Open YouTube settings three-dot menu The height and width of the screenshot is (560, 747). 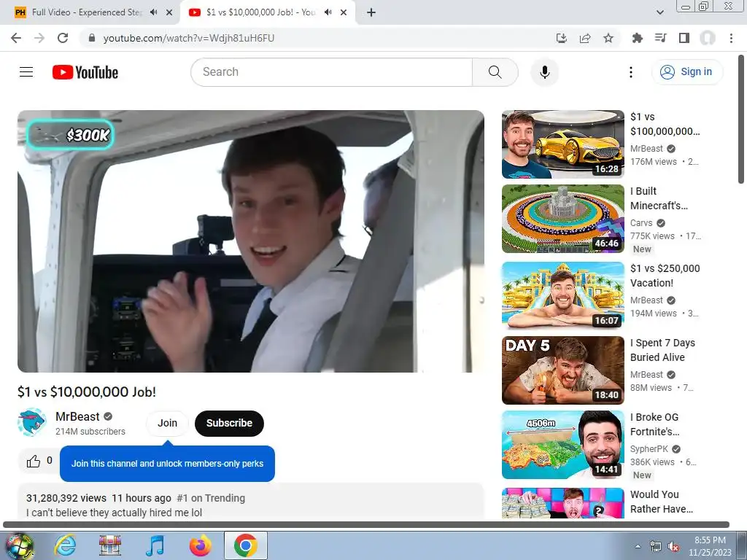(x=631, y=72)
